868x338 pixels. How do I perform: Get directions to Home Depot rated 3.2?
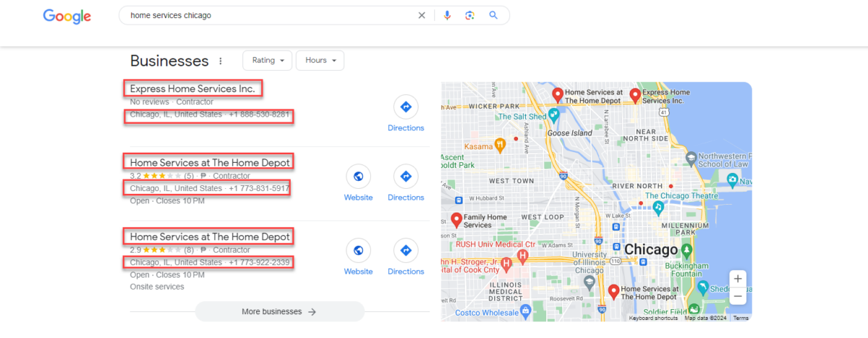coord(406,183)
